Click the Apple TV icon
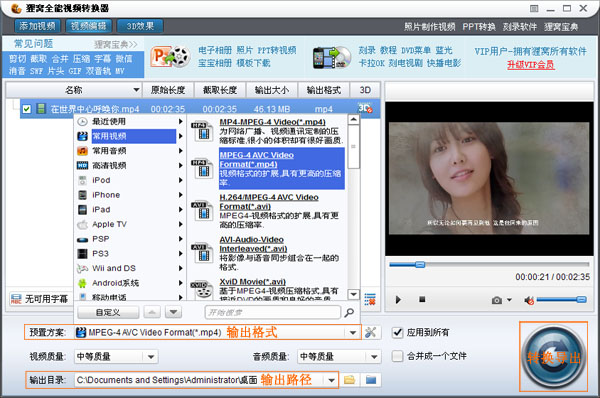This screenshot has height=398, width=600. (82, 225)
